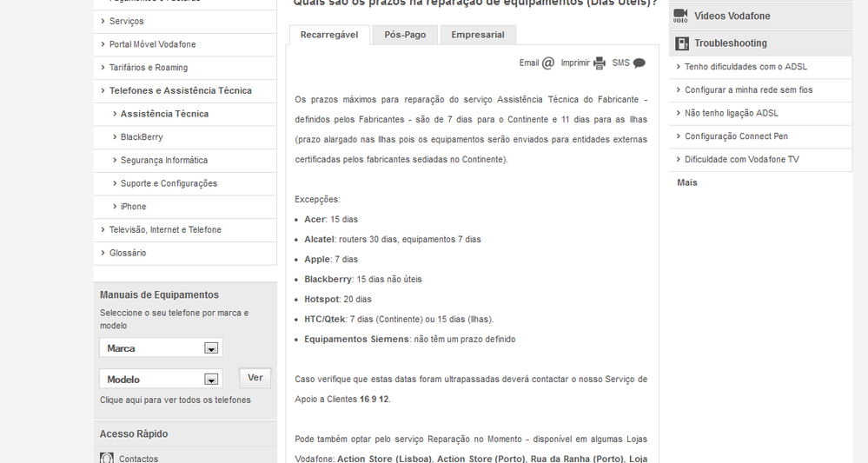
Task: Click the 'Manuais de Equipamentos' heading
Action: click(159, 295)
